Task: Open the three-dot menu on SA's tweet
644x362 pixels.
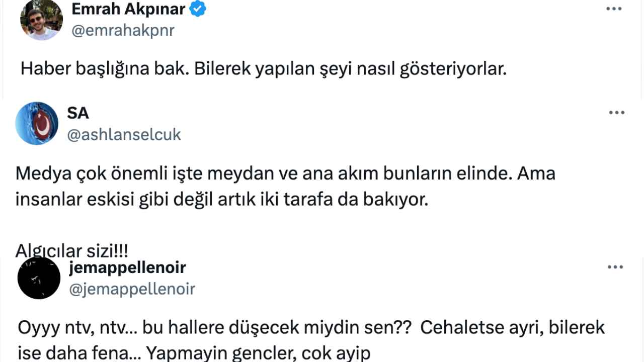Action: click(616, 113)
